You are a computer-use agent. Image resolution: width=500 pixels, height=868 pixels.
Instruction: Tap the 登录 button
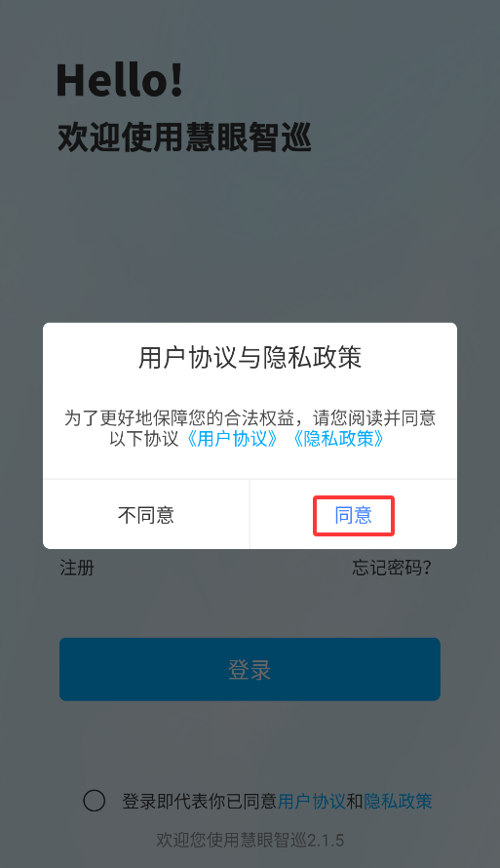(250, 669)
